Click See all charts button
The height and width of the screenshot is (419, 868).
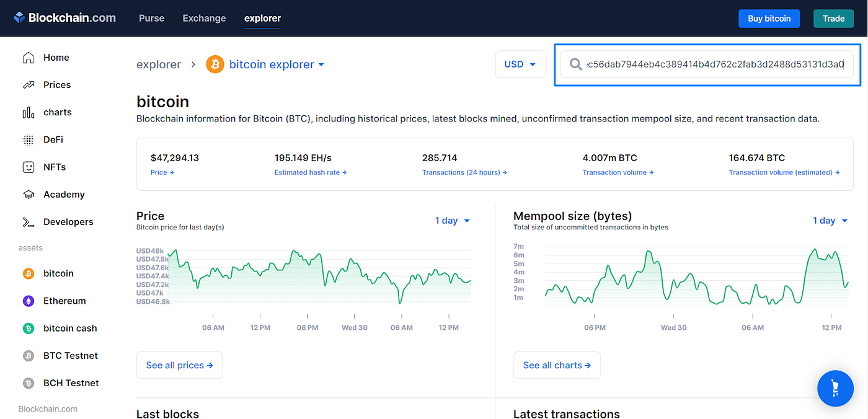[557, 365]
